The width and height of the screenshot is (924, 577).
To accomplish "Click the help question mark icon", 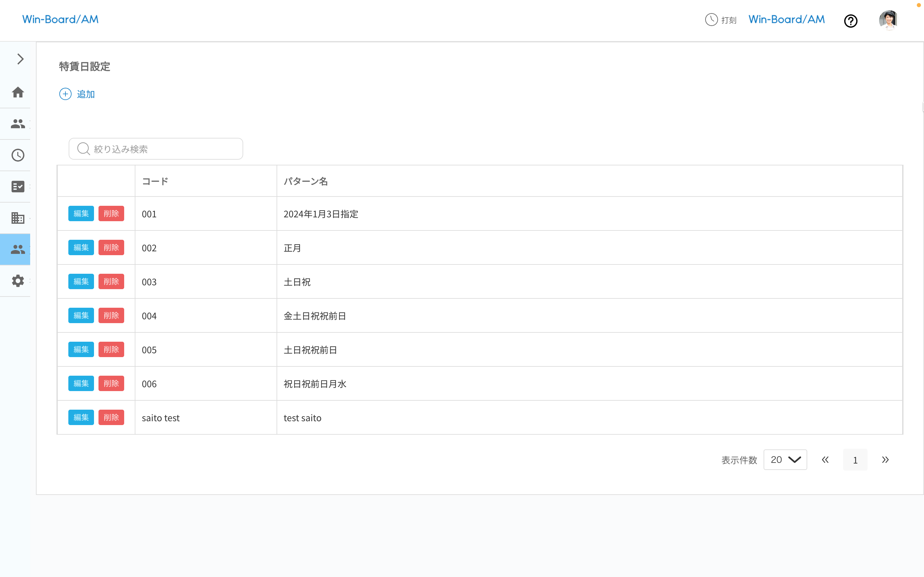I will (x=850, y=21).
